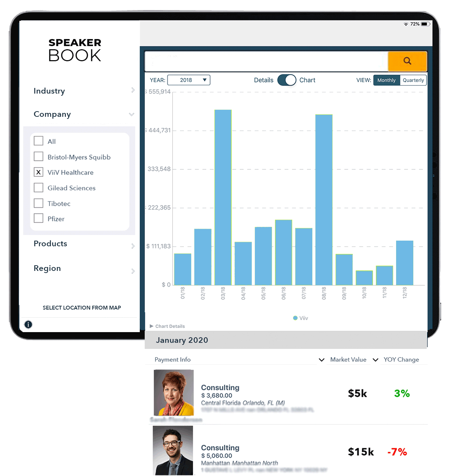Click the Region menu label
The image size is (451, 476).
(47, 268)
